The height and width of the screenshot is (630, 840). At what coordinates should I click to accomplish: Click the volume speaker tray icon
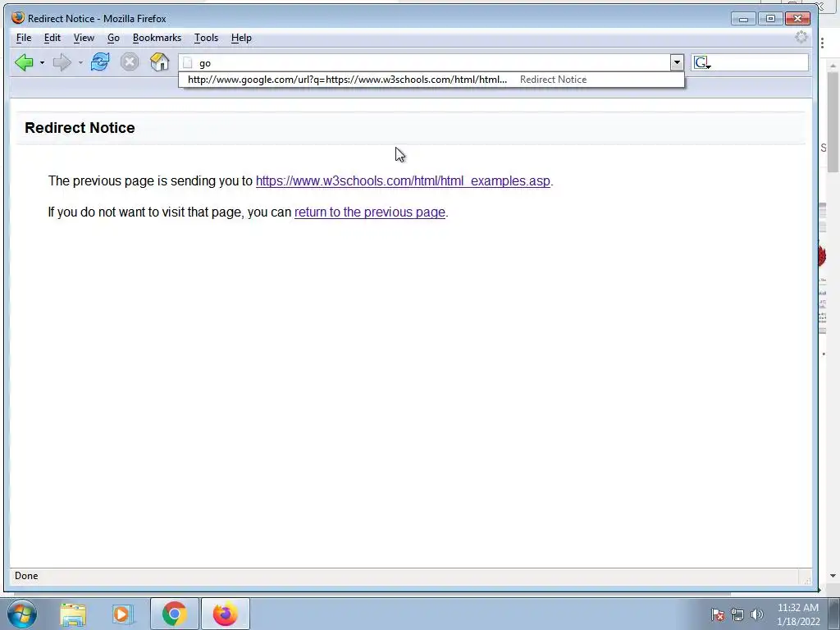tap(757, 614)
